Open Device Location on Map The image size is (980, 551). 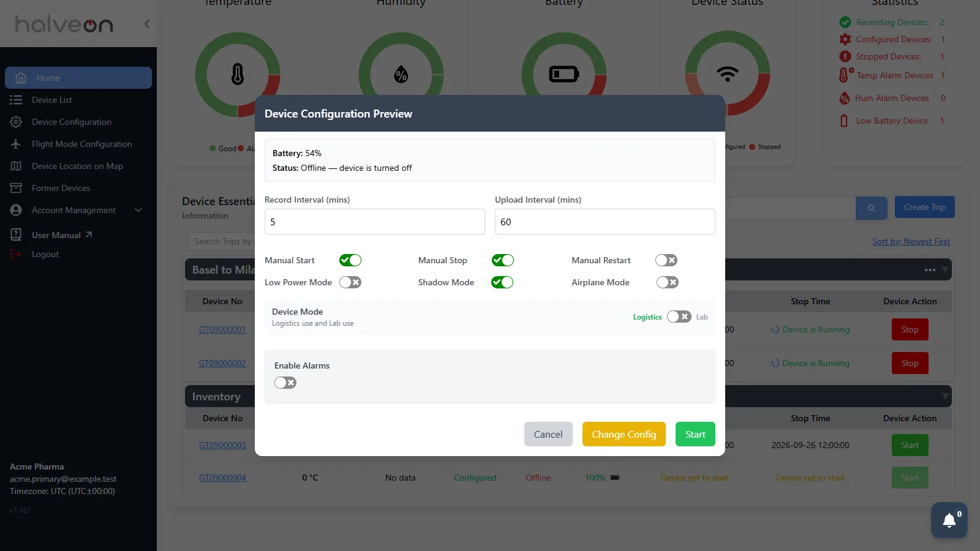tap(78, 166)
